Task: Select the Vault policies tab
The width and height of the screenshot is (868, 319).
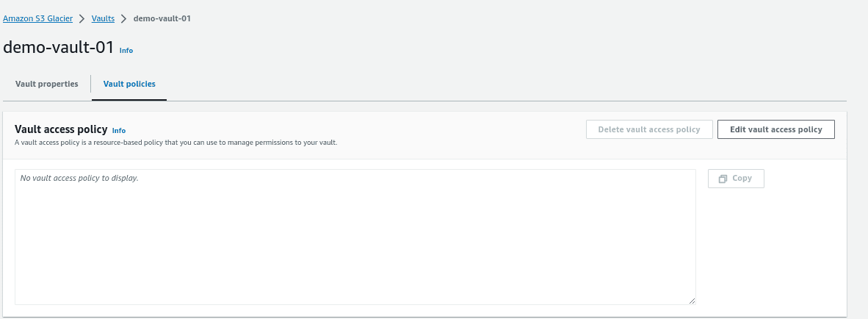Action: [129, 85]
